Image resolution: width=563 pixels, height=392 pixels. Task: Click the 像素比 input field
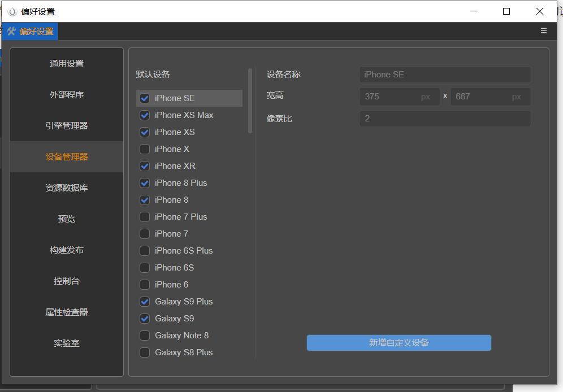click(x=444, y=119)
